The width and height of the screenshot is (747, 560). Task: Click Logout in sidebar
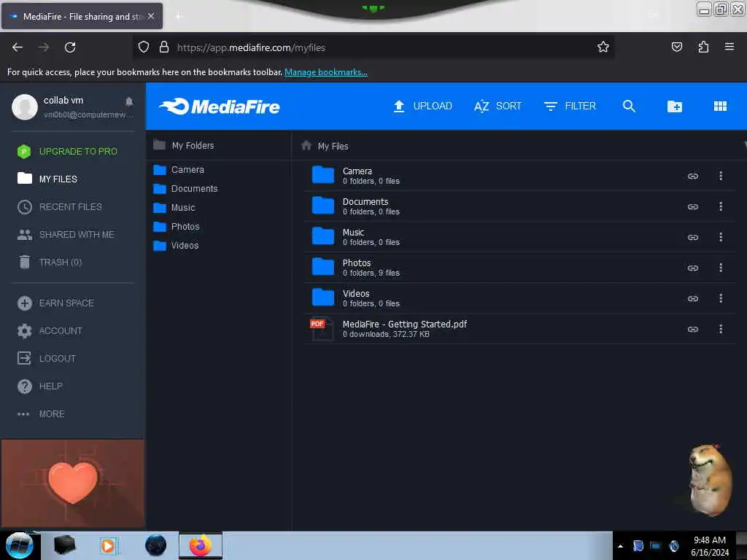pyautogui.click(x=47, y=358)
